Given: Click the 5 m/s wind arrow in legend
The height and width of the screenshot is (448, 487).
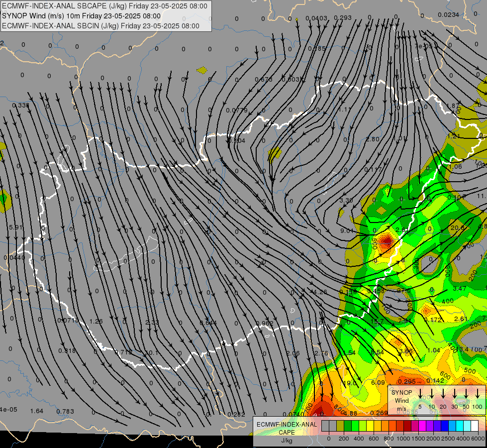Looking at the screenshot, I should pyautogui.click(x=420, y=394).
